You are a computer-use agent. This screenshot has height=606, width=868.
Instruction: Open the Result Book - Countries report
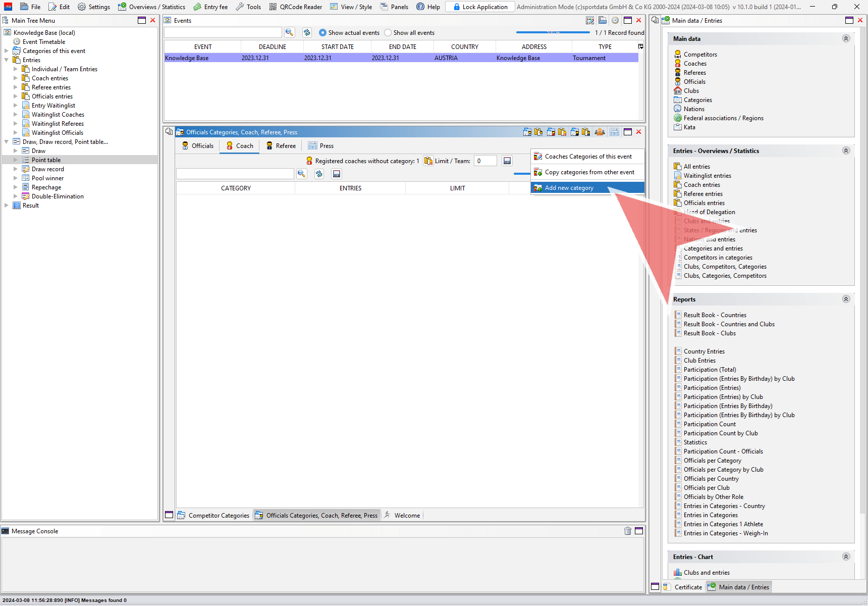click(715, 315)
